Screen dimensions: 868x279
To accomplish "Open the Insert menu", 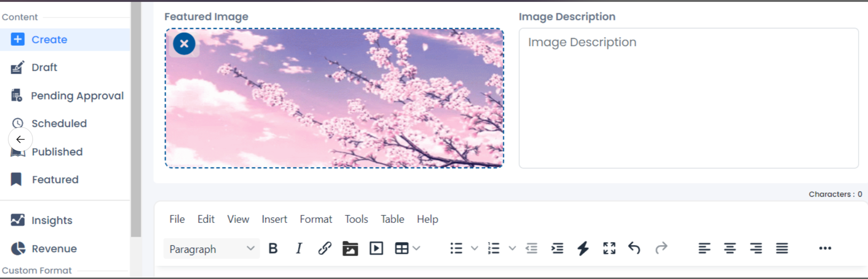I will pos(274,219).
